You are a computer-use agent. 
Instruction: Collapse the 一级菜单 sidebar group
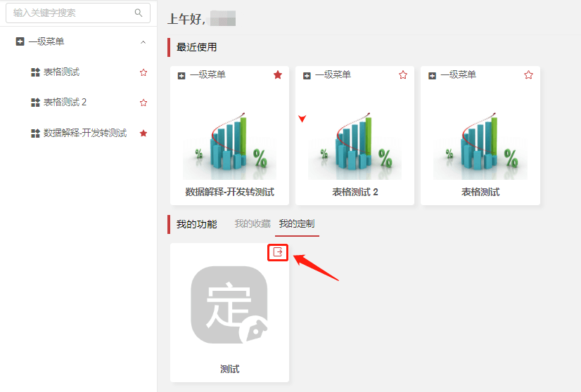coord(143,42)
